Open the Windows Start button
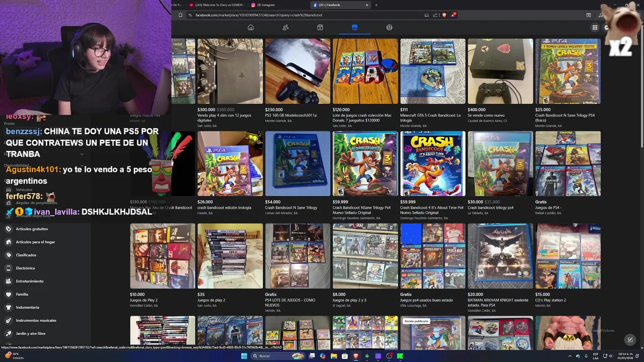This screenshot has height=362, width=644. pyautogui.click(x=244, y=356)
